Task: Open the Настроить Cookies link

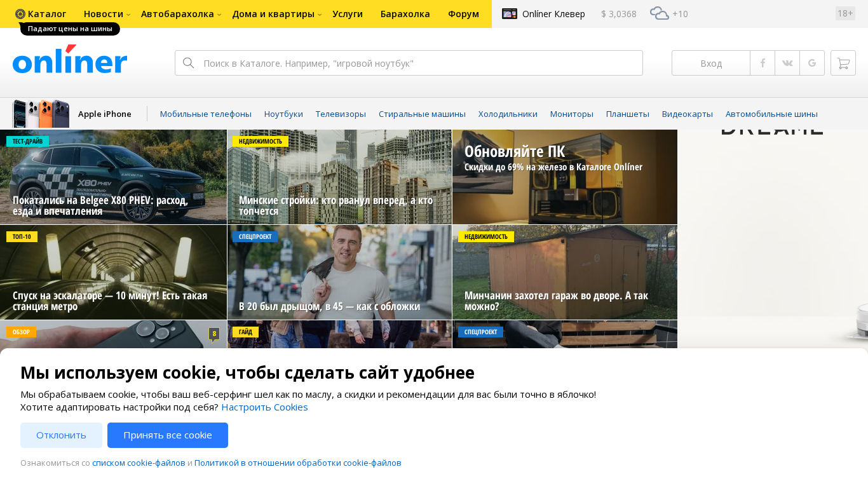Action: (264, 407)
